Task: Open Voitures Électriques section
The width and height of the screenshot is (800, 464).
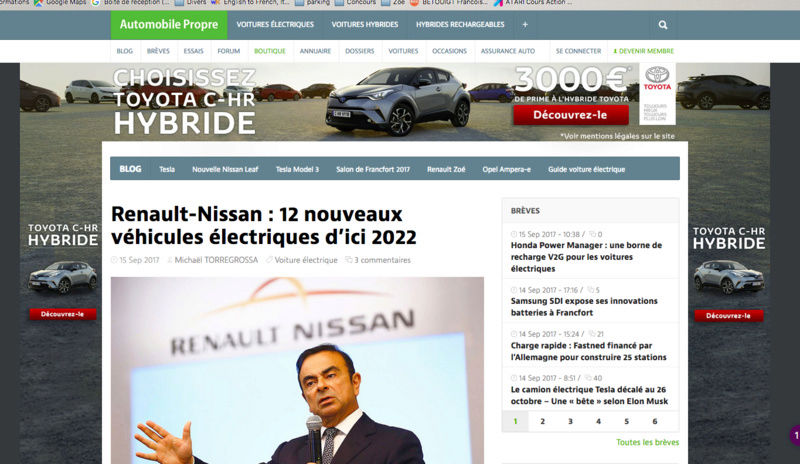Action: click(275, 25)
